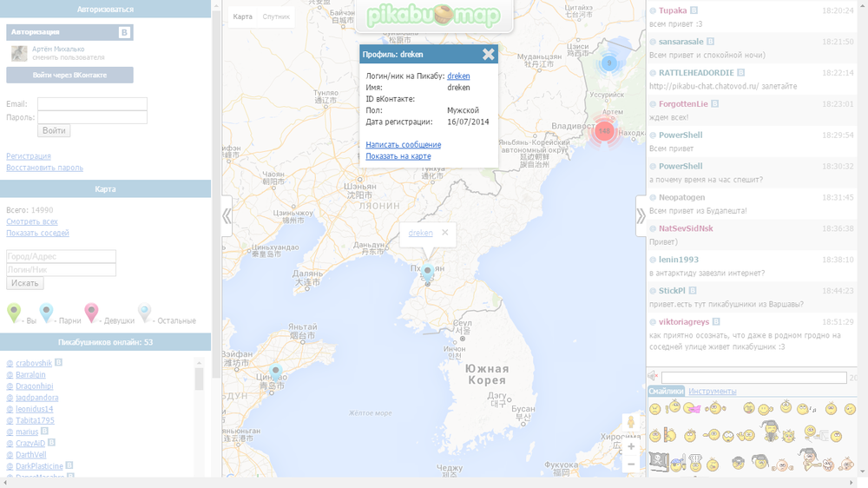Zoom in the map with plus button
Image resolution: width=868 pixels, height=488 pixels.
(631, 446)
